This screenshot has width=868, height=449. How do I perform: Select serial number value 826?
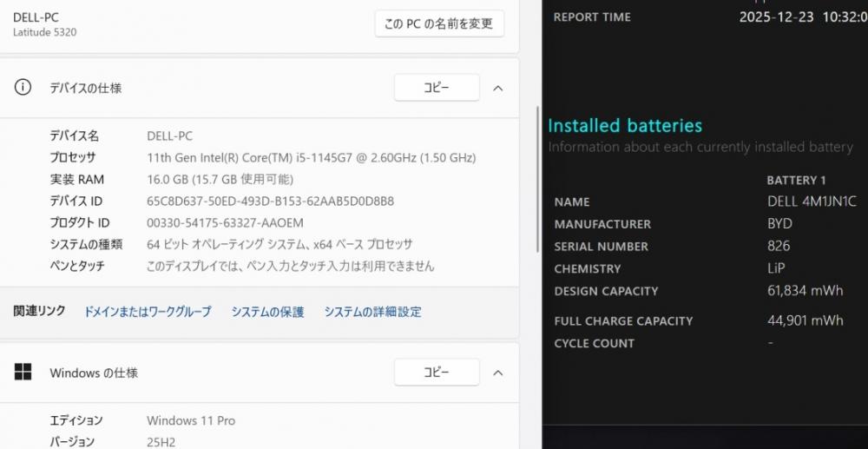[x=779, y=246]
